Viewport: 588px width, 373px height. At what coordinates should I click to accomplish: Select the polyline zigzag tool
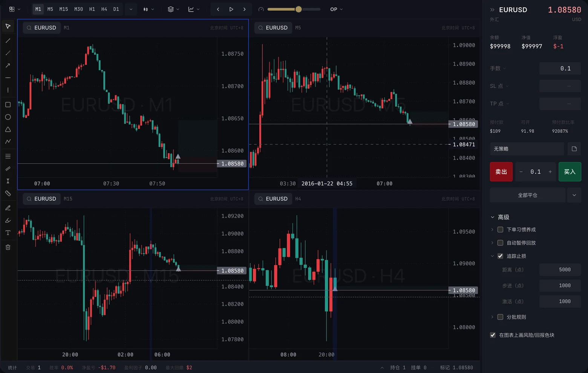pyautogui.click(x=8, y=142)
